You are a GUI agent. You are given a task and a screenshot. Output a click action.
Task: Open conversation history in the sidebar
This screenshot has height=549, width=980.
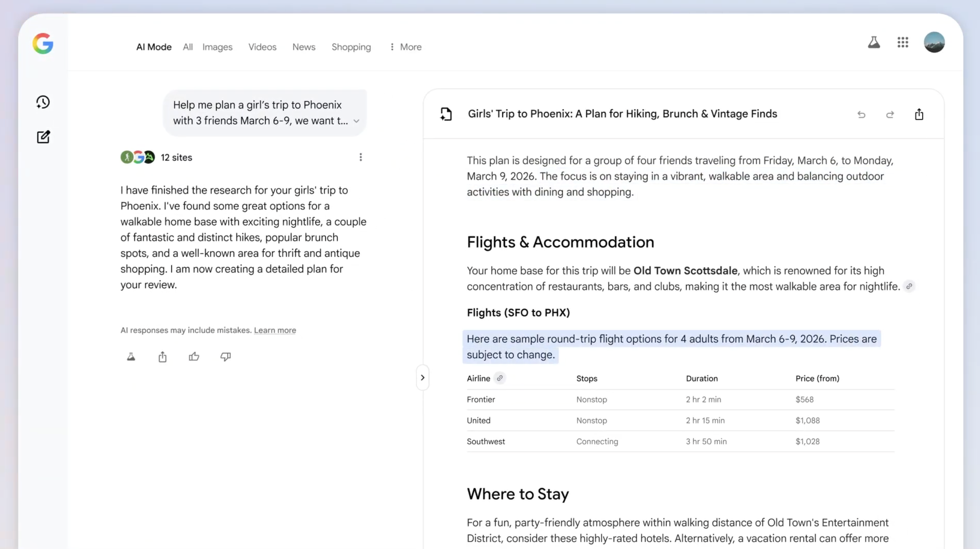(x=43, y=102)
